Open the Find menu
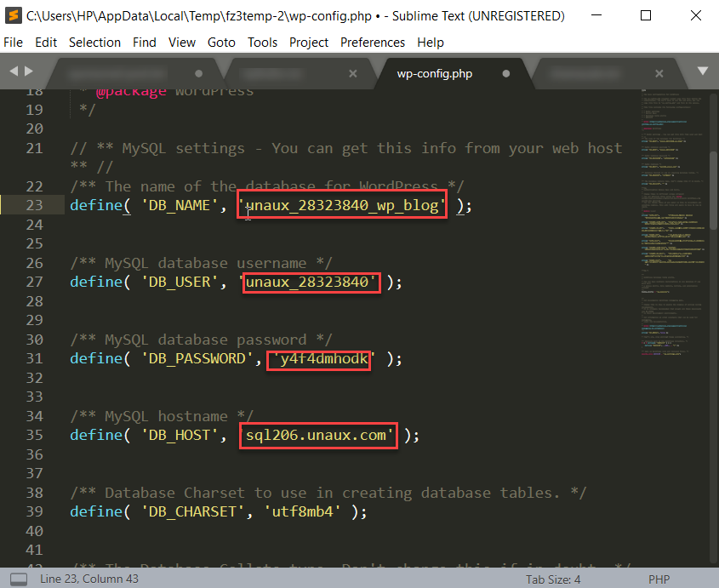The height and width of the screenshot is (588, 719). tap(145, 43)
